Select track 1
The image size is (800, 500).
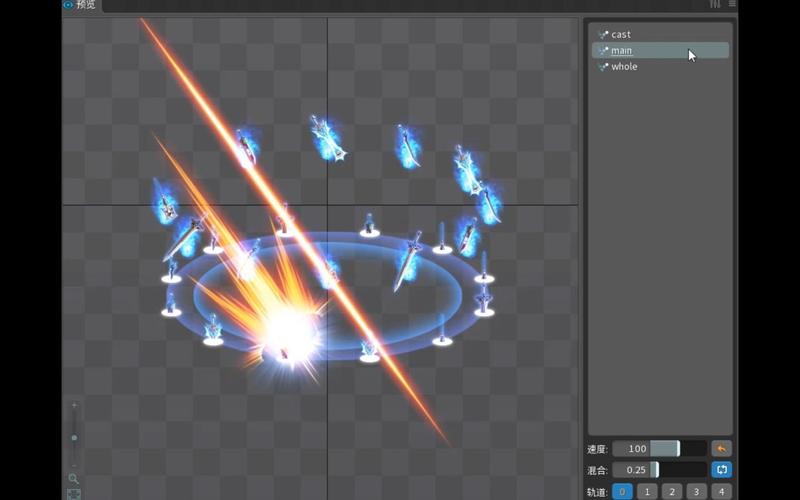click(647, 492)
